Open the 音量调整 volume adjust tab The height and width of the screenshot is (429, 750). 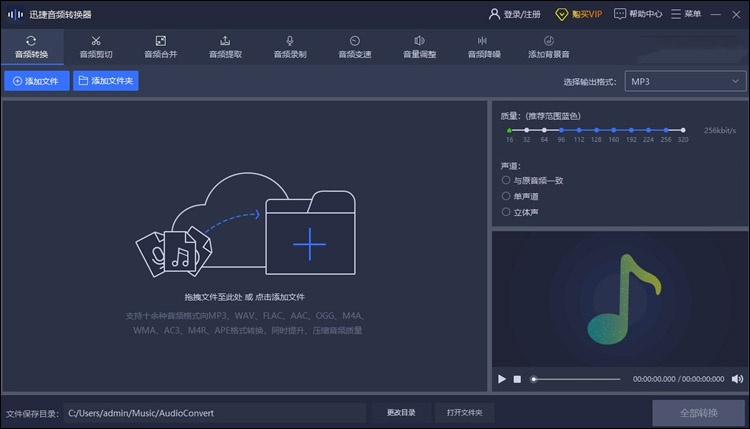[x=419, y=47]
